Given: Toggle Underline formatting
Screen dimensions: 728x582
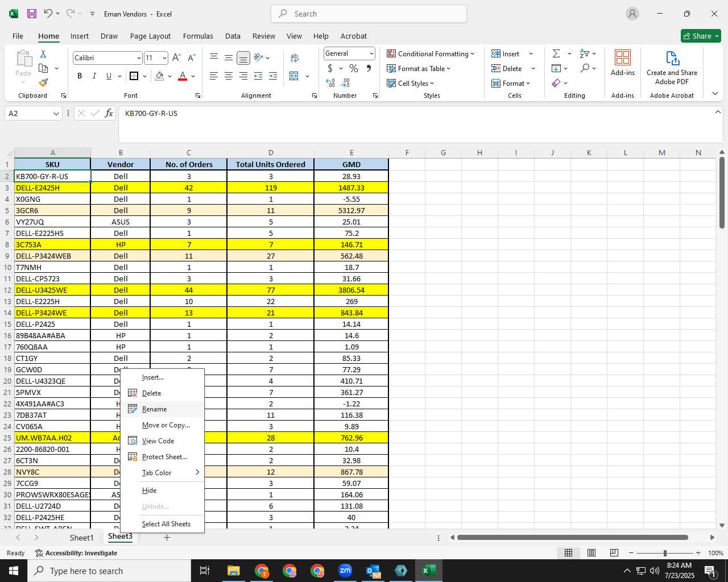Looking at the screenshot, I should [x=109, y=76].
